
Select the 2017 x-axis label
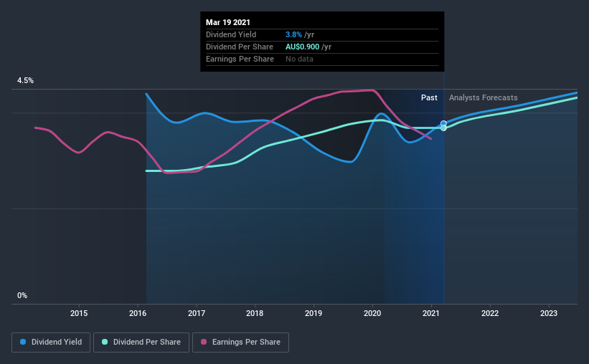pos(197,313)
